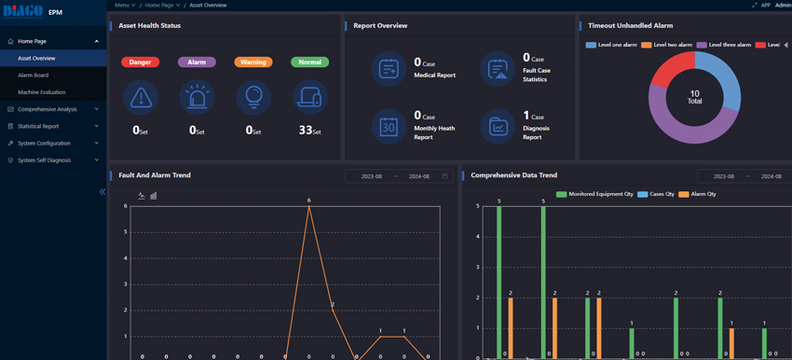Screen dimensions: 792x360
Task: Open the Menu breadcrumb dropdown
Action: [x=125, y=5]
